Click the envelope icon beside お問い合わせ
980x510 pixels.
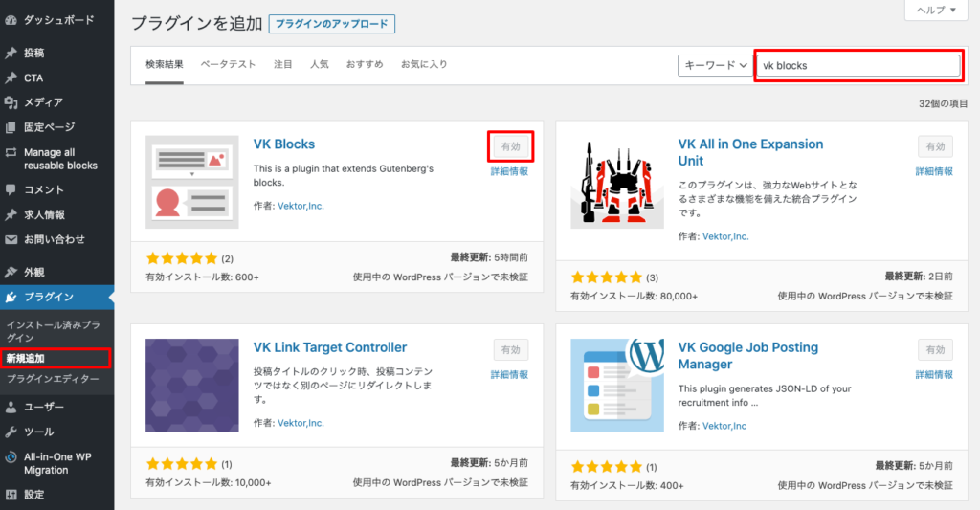11,239
